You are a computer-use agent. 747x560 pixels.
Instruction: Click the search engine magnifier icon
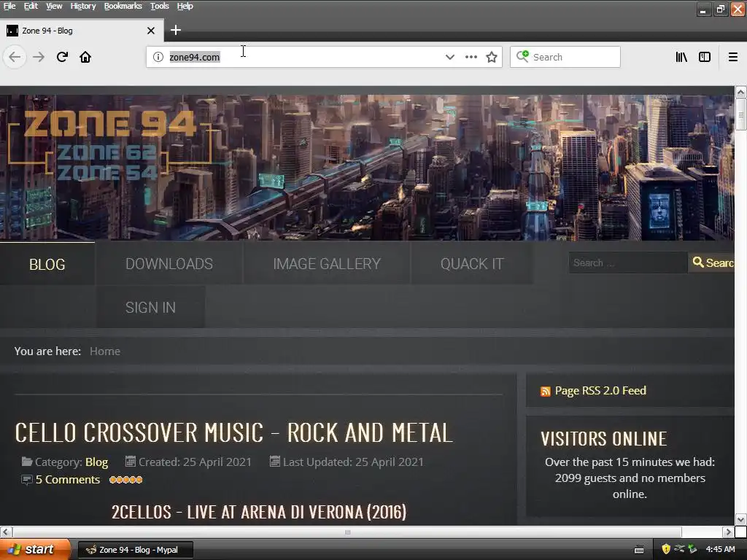[522, 57]
